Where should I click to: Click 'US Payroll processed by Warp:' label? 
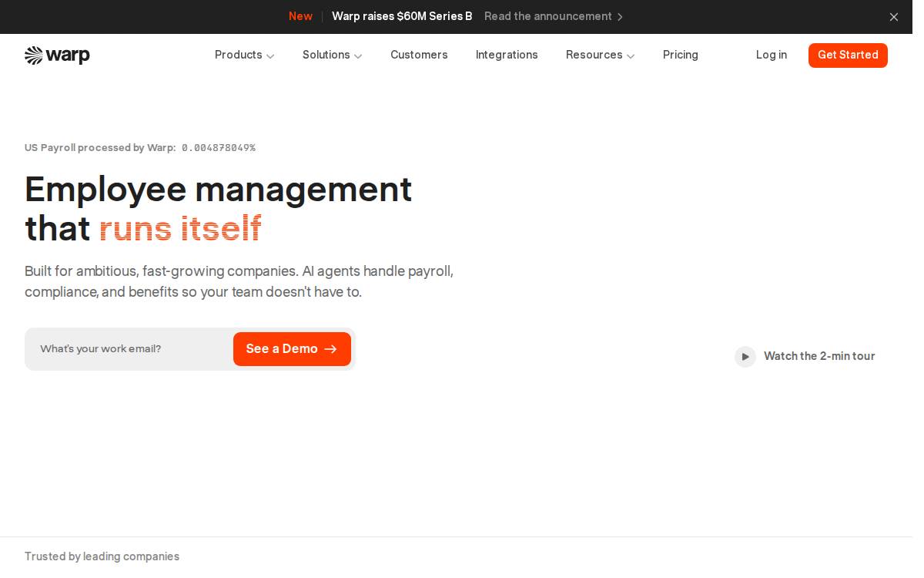point(100,148)
